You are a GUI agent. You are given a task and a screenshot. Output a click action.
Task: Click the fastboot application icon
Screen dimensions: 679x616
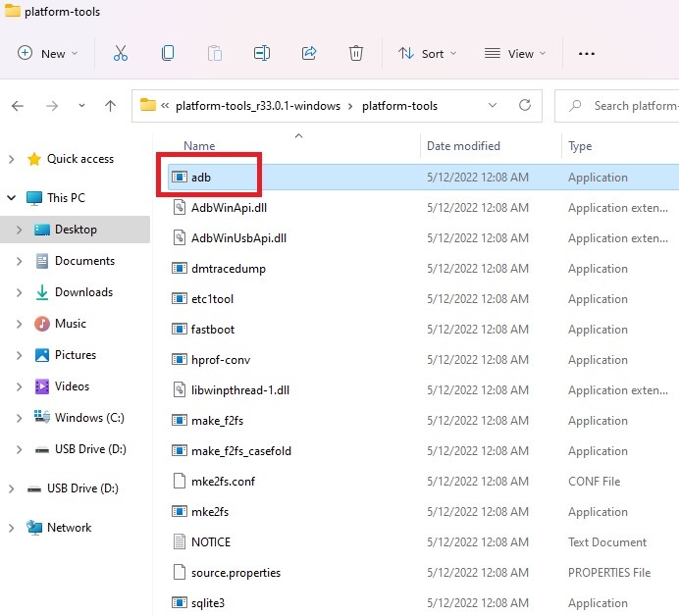tap(180, 329)
